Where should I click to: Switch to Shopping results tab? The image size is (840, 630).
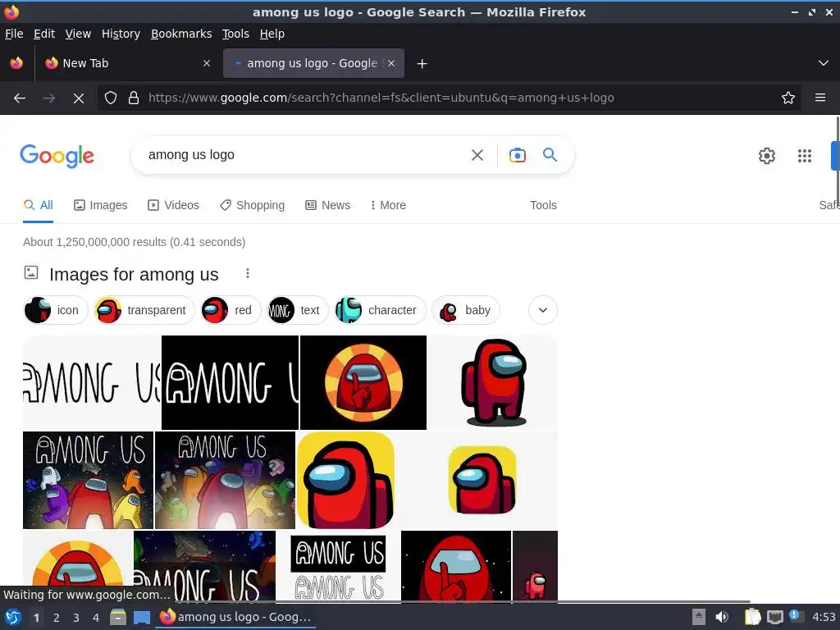coord(253,205)
